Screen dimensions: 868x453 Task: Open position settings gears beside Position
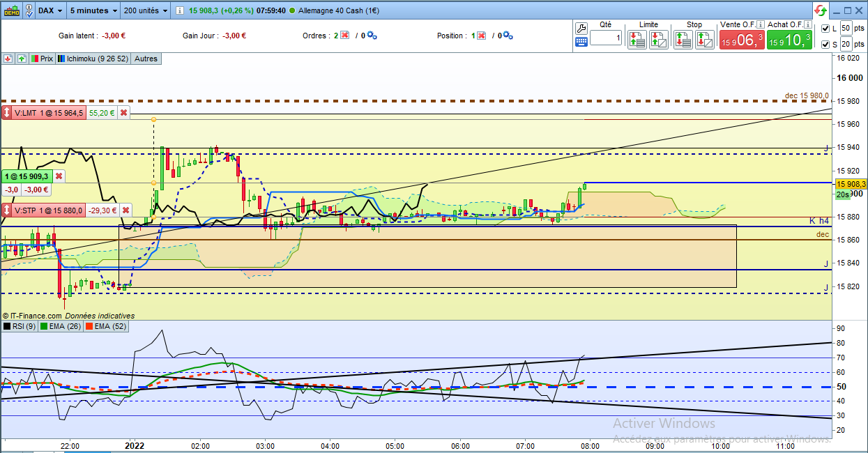508,36
